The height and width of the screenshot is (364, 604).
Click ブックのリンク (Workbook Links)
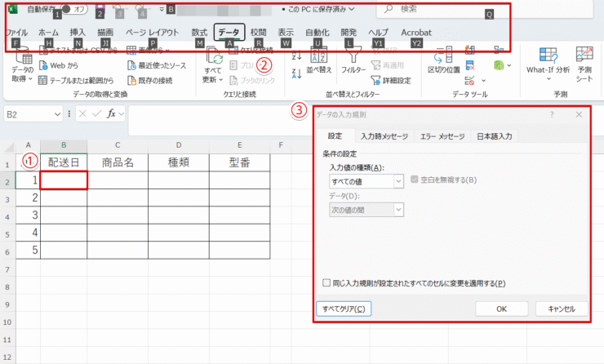click(252, 80)
